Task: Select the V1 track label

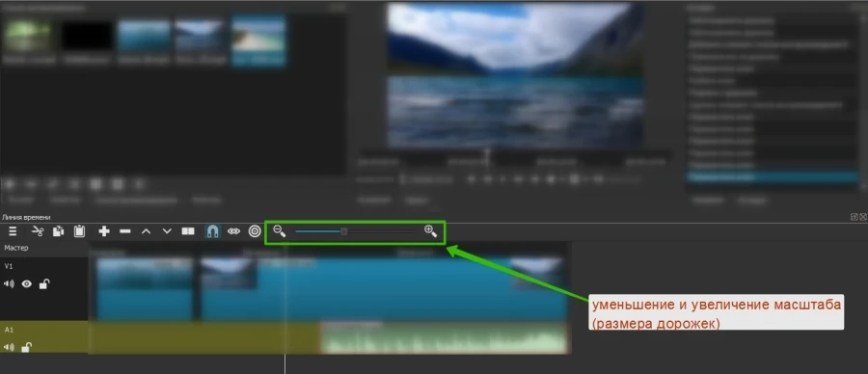Action: tap(9, 266)
